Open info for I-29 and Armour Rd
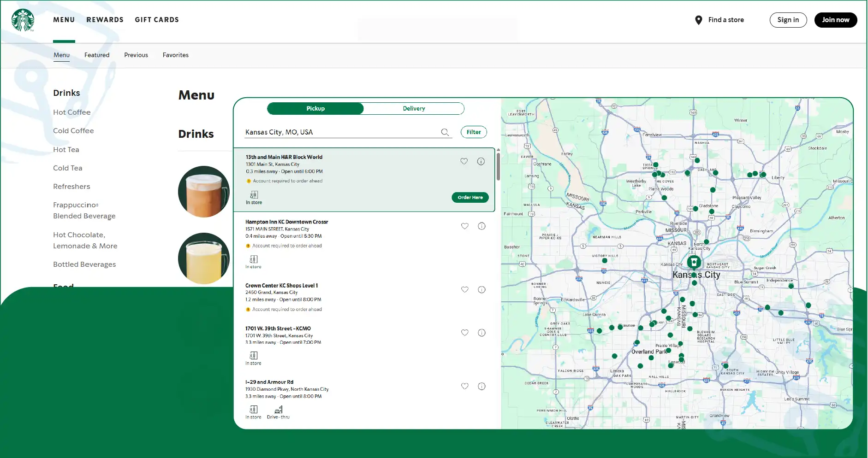 482,386
